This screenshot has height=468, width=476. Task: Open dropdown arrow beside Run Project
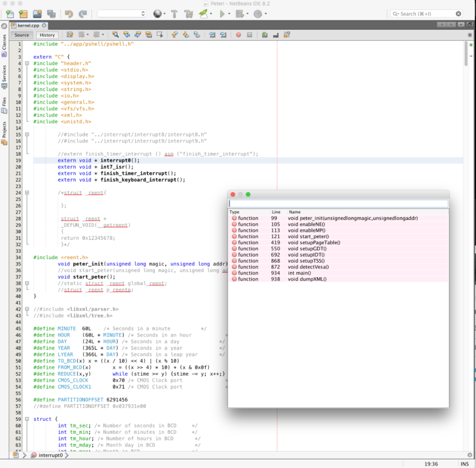pyautogui.click(x=229, y=14)
